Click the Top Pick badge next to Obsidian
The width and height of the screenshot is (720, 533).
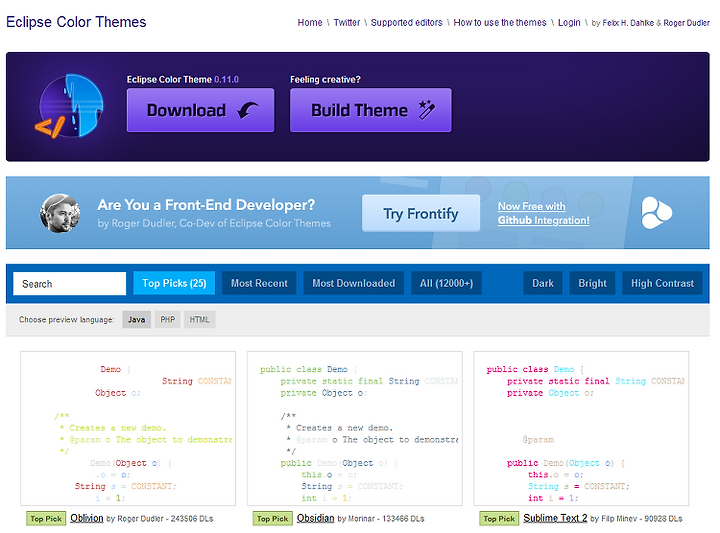[272, 519]
